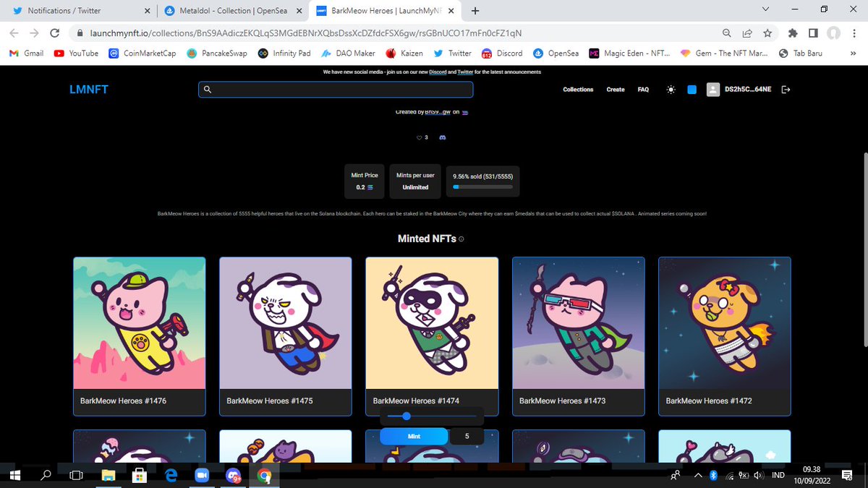868x488 pixels.
Task: Click the Discord link in announcement banner
Action: click(438, 72)
